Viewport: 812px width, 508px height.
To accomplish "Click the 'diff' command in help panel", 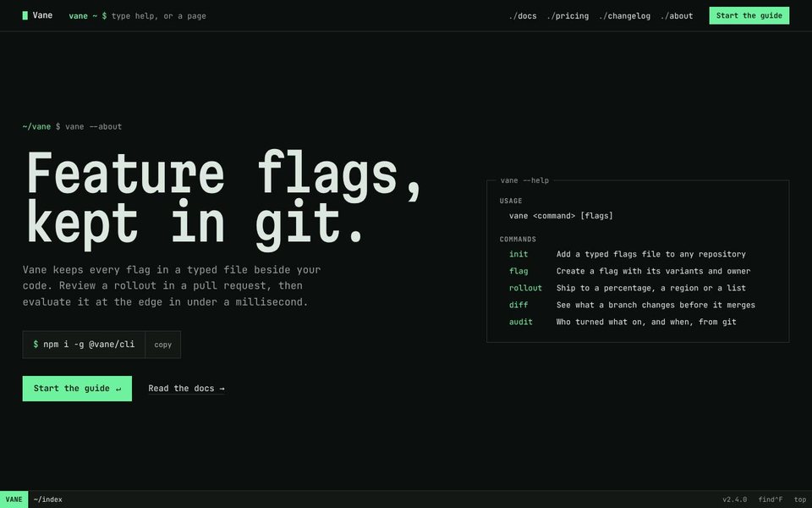I will click(x=518, y=305).
